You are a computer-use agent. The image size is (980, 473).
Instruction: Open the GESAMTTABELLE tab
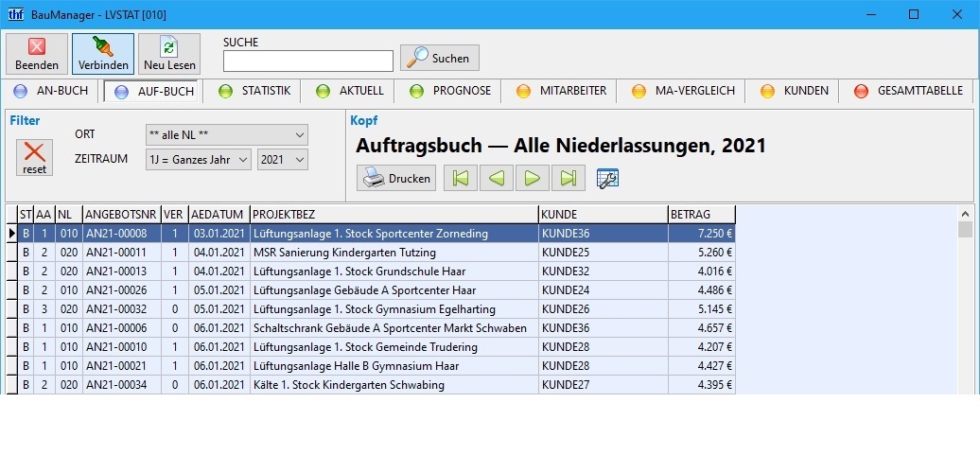pos(908,91)
